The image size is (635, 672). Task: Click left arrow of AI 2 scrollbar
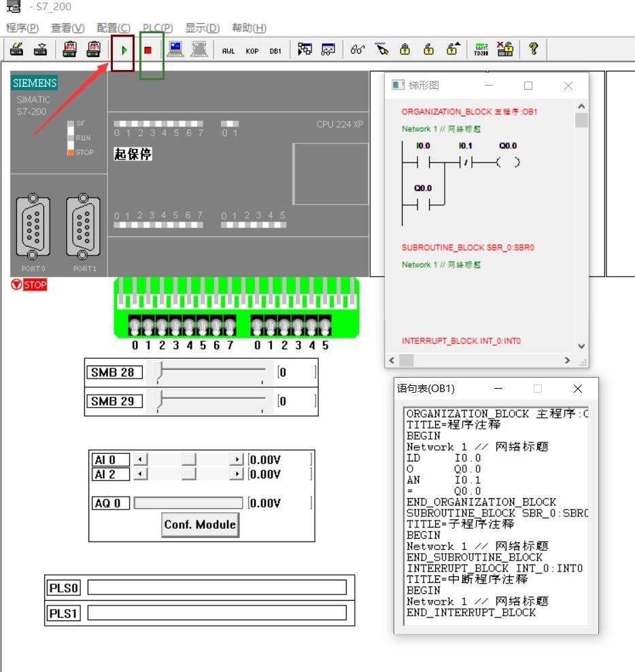pos(140,474)
